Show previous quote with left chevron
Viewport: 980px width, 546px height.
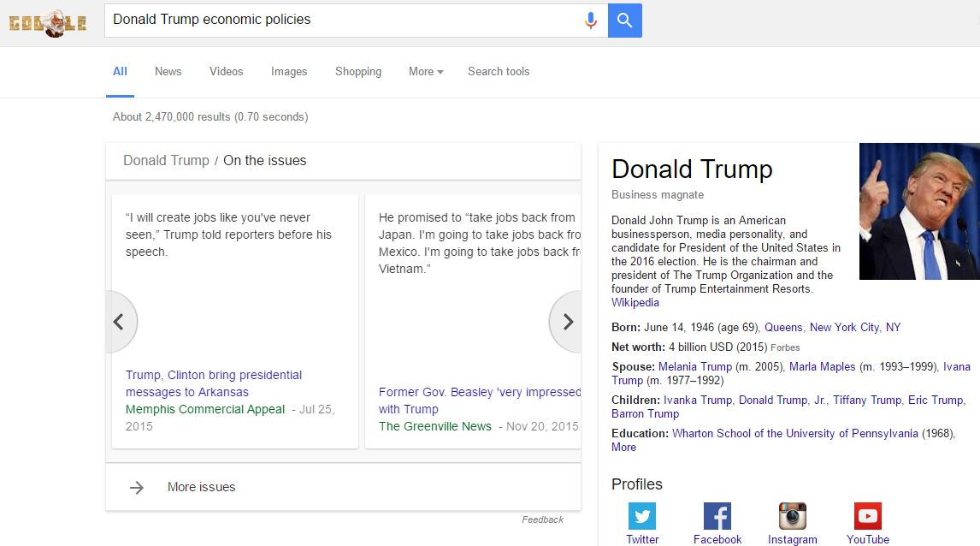click(x=120, y=322)
